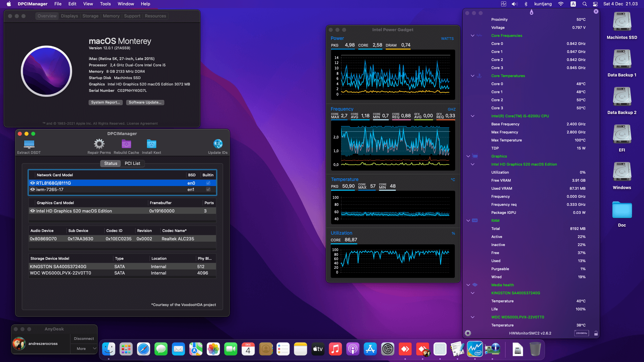This screenshot has width=644, height=362.
Task: Toggle Builtin checkbox for iwm-7265-17
Action: 208,189
